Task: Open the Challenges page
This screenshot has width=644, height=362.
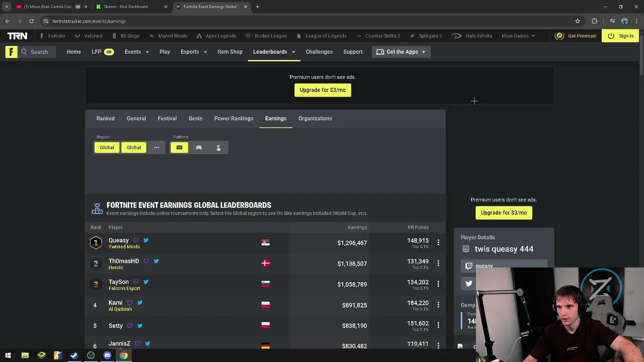Action: 319,52
